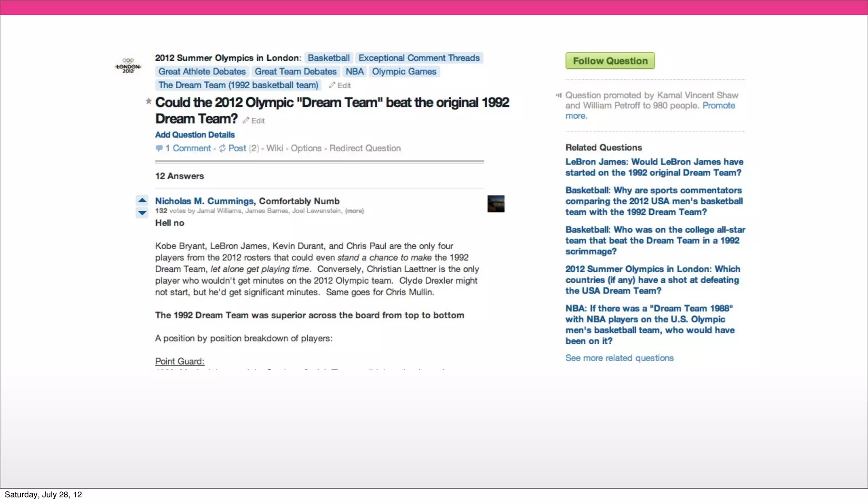
Task: Star the Dream Team question
Action: click(148, 101)
